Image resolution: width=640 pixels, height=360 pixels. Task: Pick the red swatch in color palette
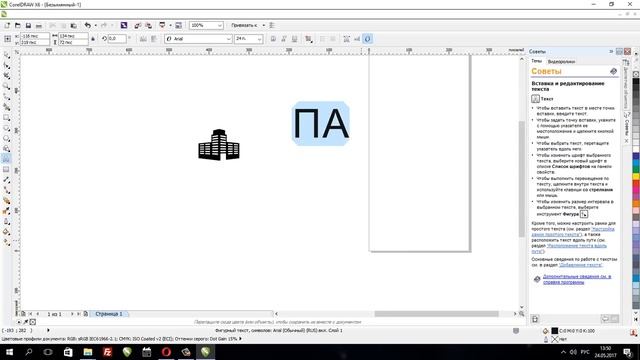pyautogui.click(x=636, y=184)
